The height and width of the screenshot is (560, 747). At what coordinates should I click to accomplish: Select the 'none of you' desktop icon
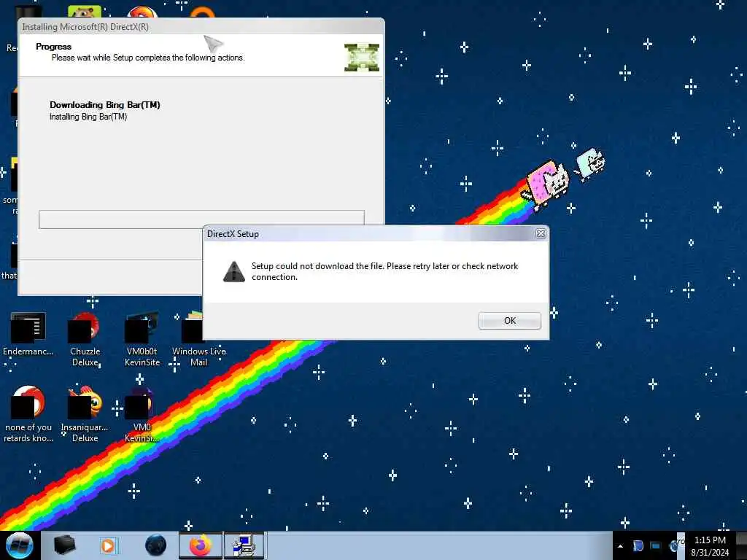pos(28,414)
